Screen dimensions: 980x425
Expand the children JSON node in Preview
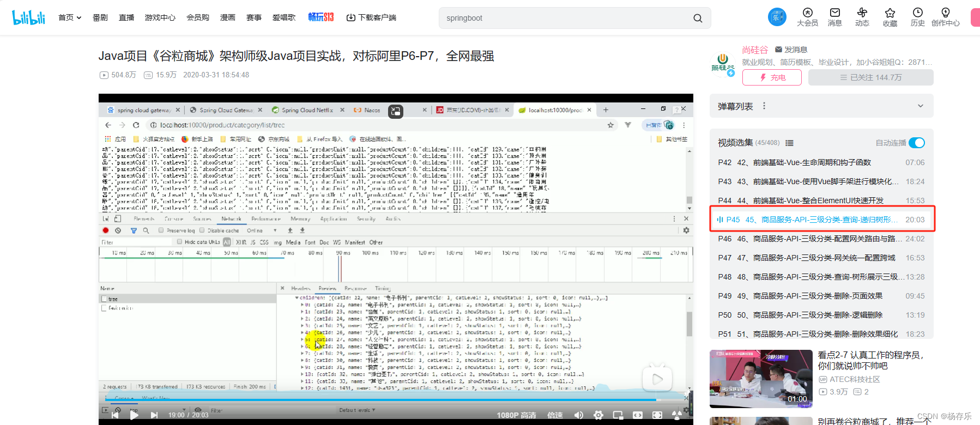coord(297,298)
